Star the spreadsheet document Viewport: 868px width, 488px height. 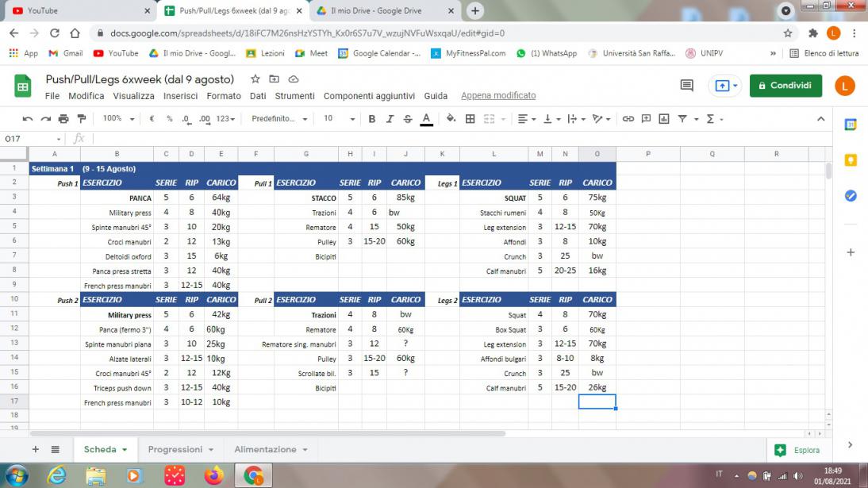[255, 79]
